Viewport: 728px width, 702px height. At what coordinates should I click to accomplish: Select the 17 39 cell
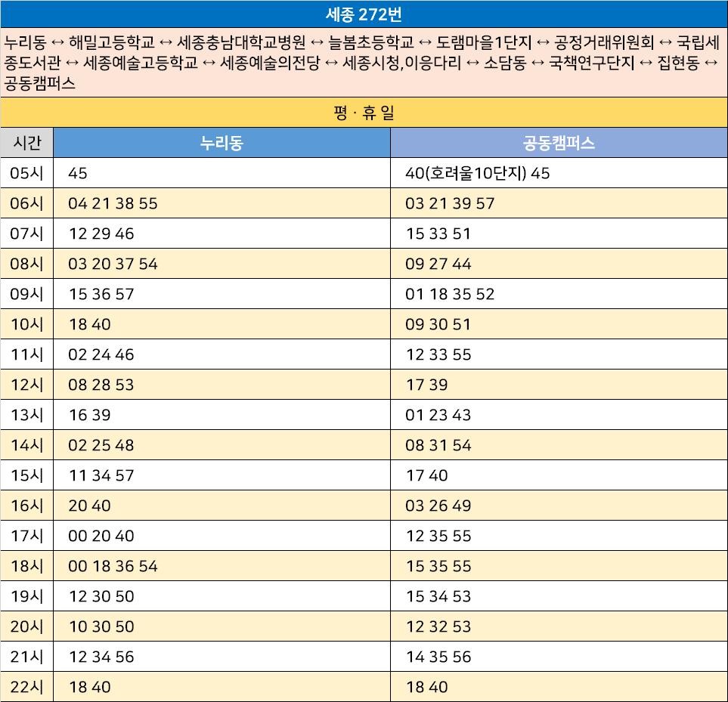[559, 385]
